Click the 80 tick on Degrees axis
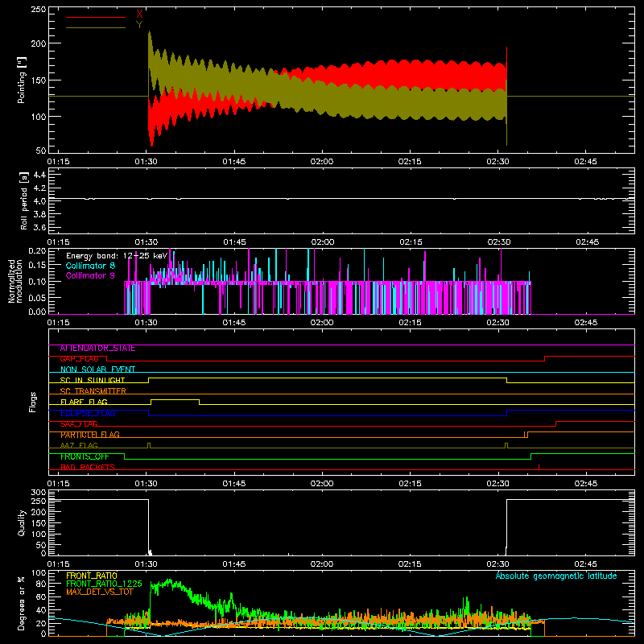 (x=41, y=584)
